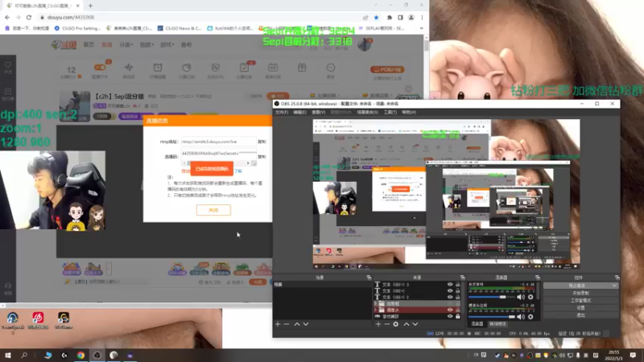
Task: Add a new scene with the plus icon in OBS
Action: tap(278, 324)
